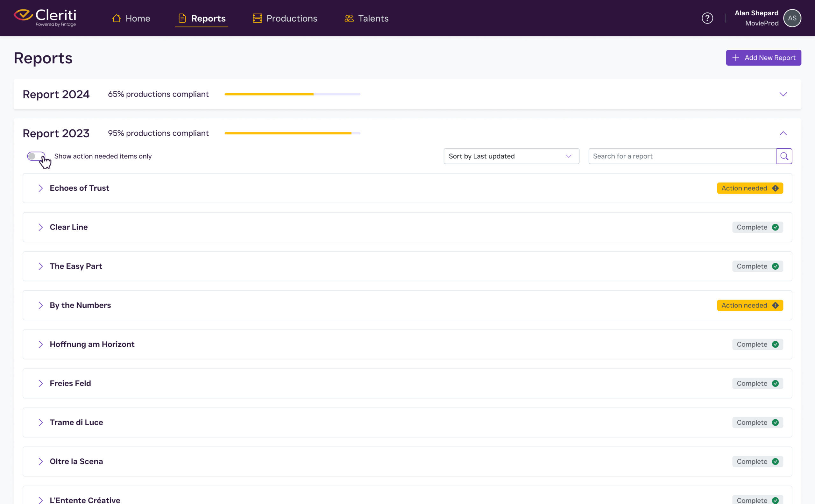The image size is (815, 504).
Task: Click the Home house icon
Action: (116, 18)
